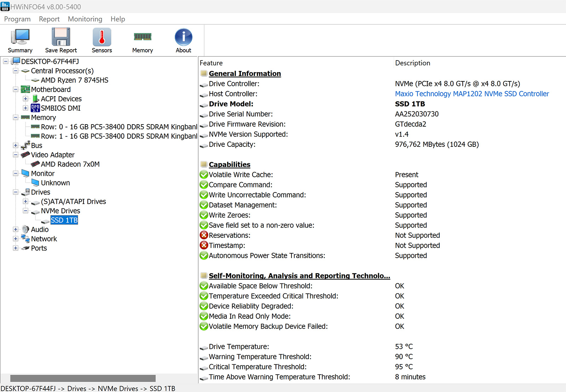This screenshot has height=392, width=566.
Task: Click the Network icon in the tree
Action: click(25, 238)
